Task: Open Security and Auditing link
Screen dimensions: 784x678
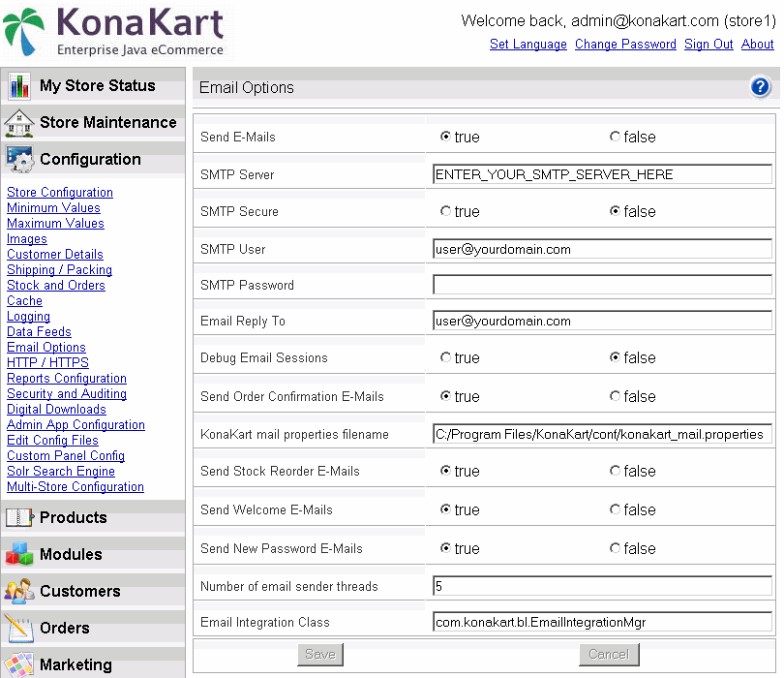Action: pyautogui.click(x=67, y=394)
